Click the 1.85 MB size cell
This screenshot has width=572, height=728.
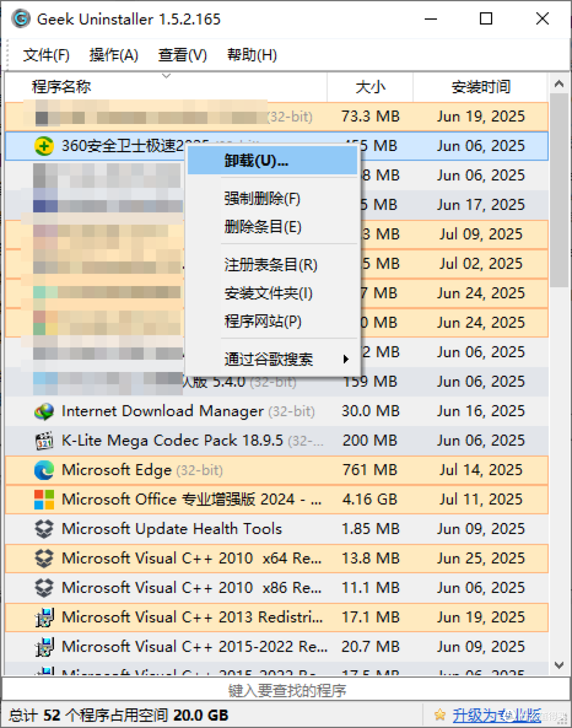pos(370,529)
